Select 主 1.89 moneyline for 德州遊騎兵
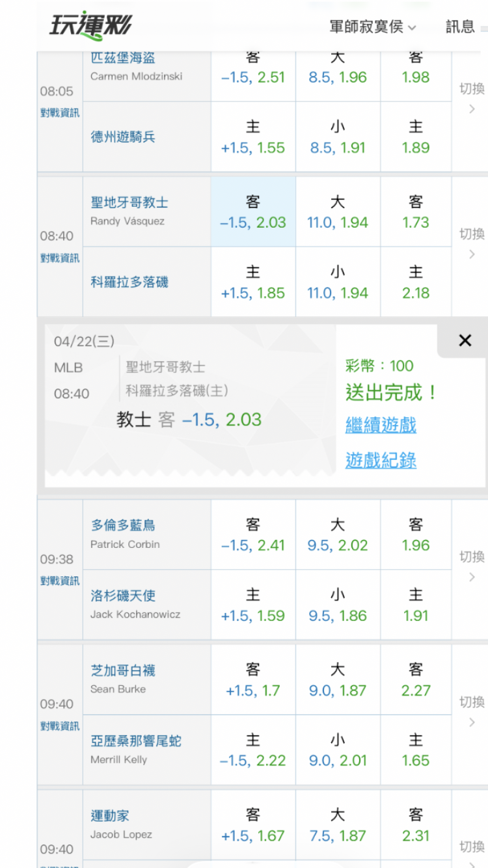 [416, 137]
